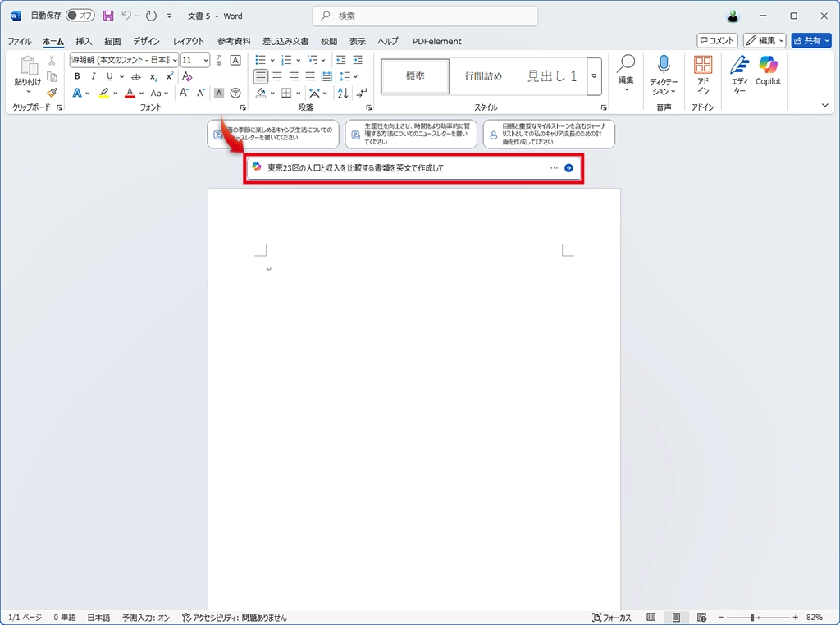The height and width of the screenshot is (625, 840).
Task: Center-align the paragraph text
Action: (277, 76)
